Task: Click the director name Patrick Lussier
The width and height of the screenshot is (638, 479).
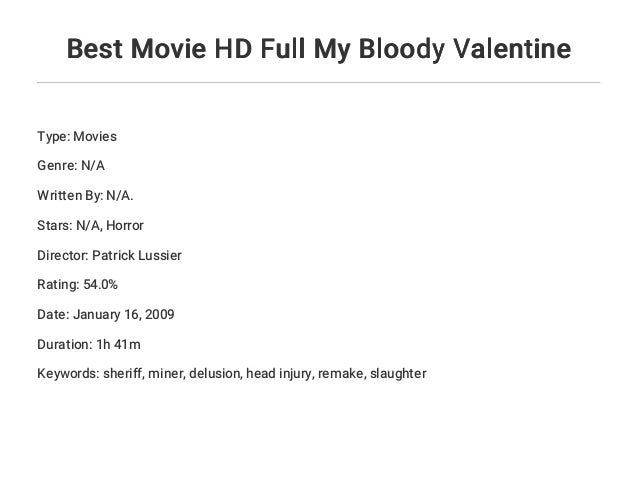Action: pos(137,256)
